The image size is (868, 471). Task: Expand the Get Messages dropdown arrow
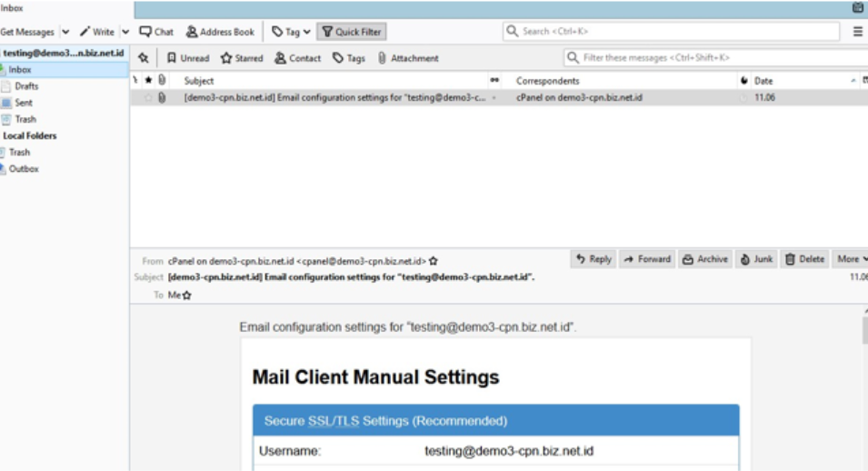coord(65,32)
